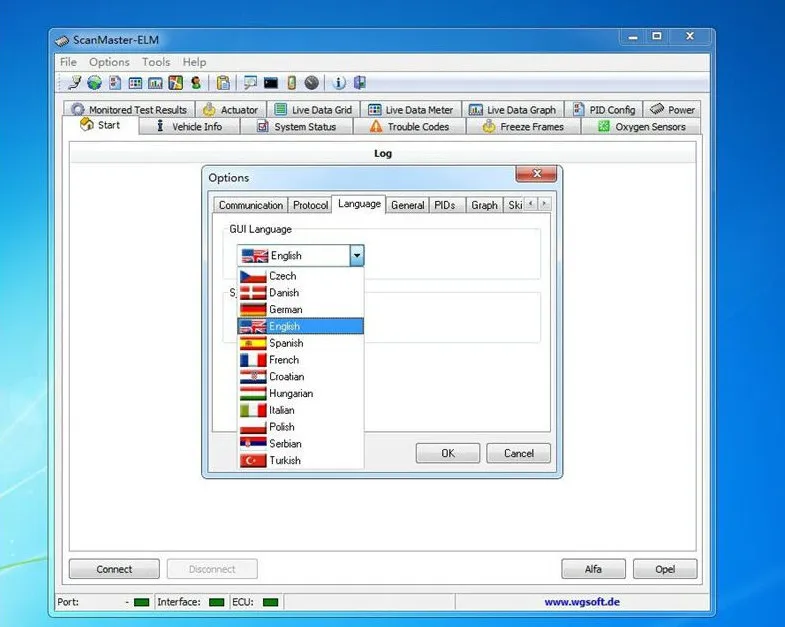Click the blue info toolbar icon
This screenshot has width=785, height=627.
click(x=339, y=83)
